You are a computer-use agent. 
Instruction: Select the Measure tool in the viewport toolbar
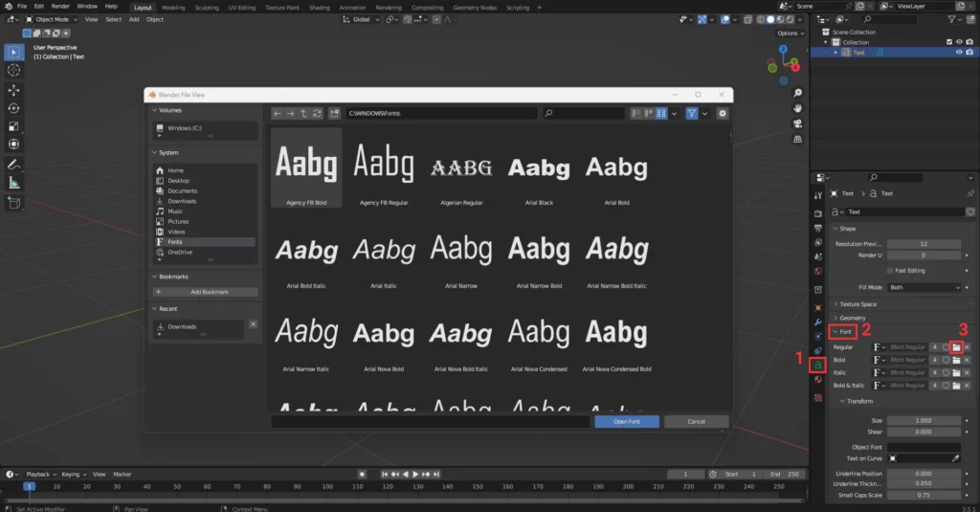click(x=13, y=183)
